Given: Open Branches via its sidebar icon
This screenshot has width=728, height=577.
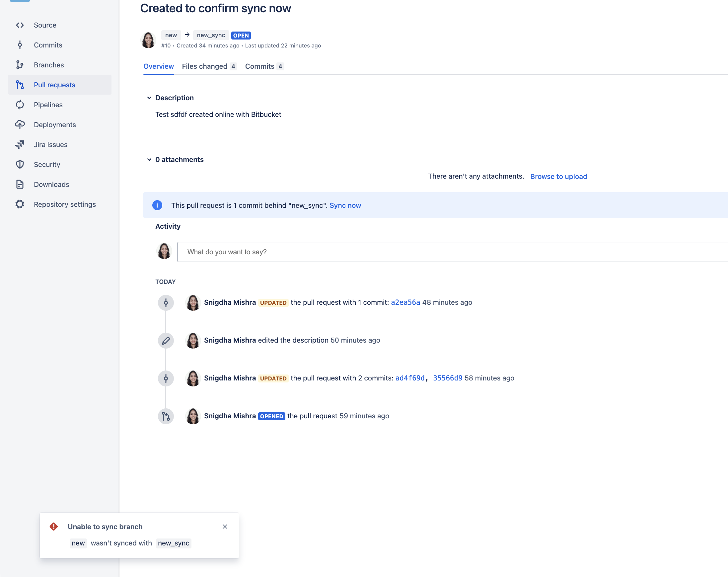Looking at the screenshot, I should (x=20, y=65).
